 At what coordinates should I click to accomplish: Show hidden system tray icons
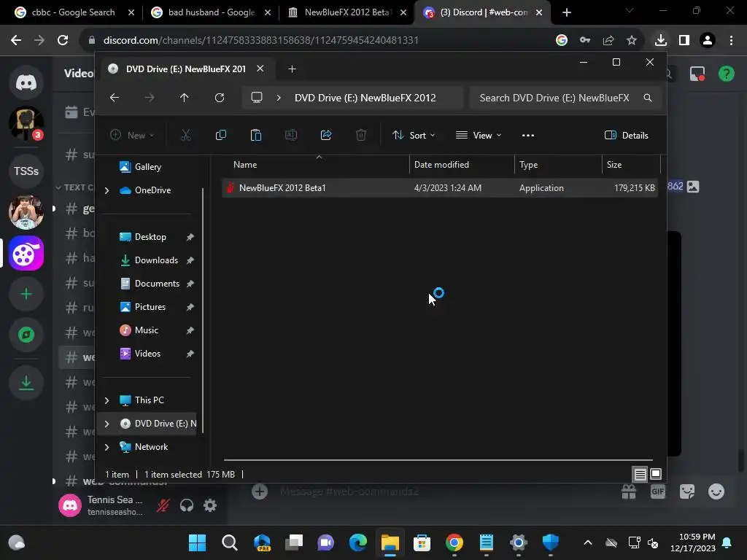(x=588, y=542)
